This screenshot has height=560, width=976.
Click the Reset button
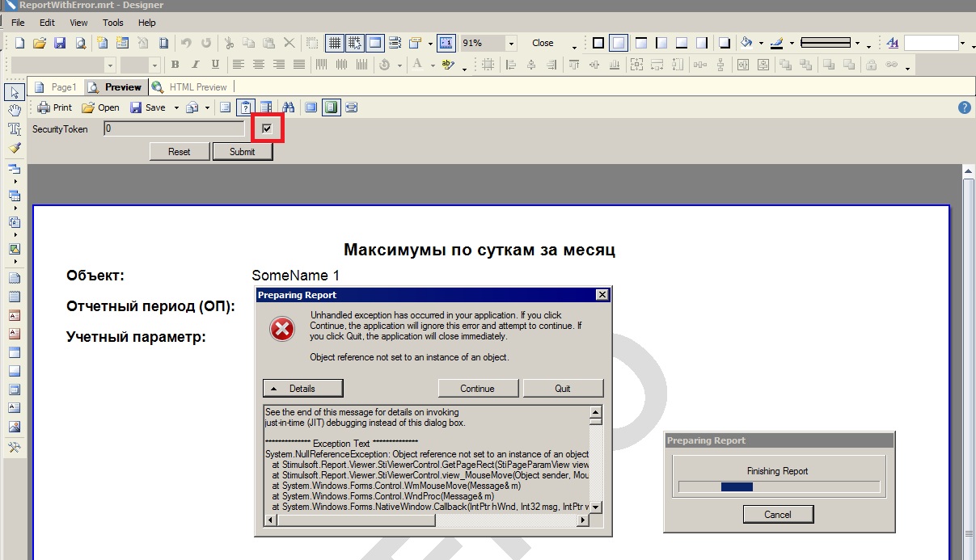(x=180, y=152)
